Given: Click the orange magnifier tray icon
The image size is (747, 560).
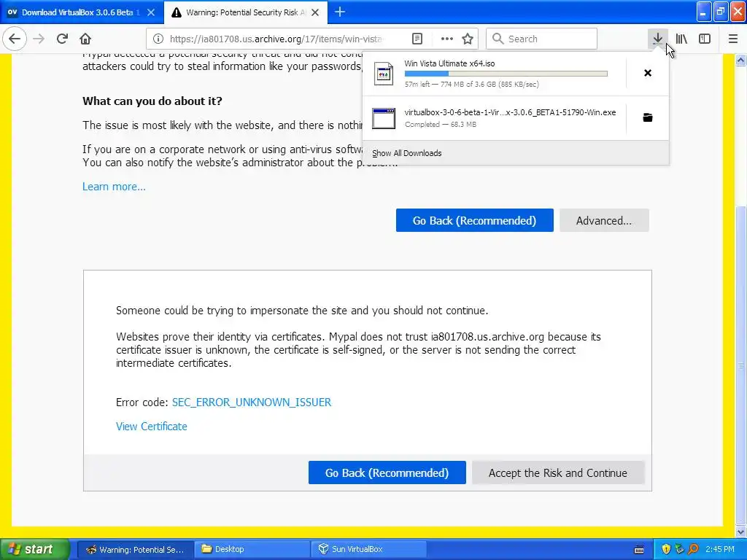Looking at the screenshot, I should 693,549.
